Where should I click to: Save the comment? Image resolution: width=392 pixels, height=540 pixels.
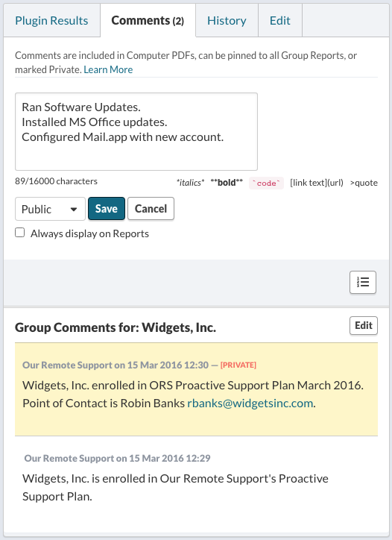coord(107,209)
